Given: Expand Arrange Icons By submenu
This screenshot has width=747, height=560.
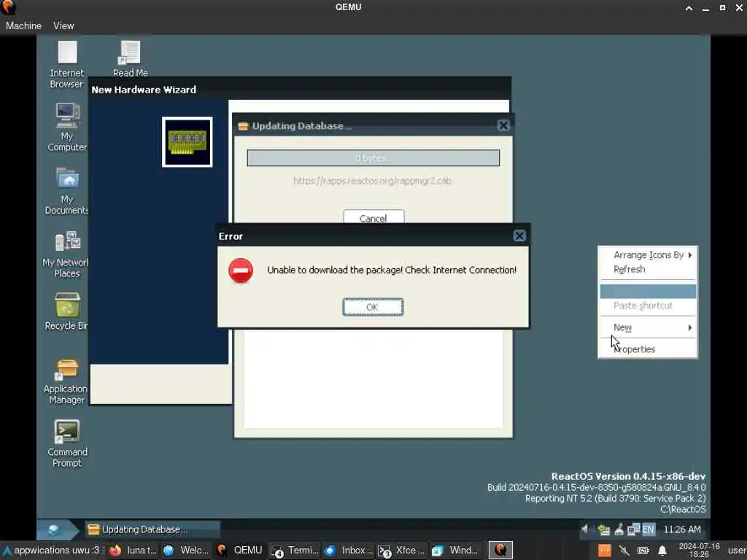Looking at the screenshot, I should (x=648, y=255).
